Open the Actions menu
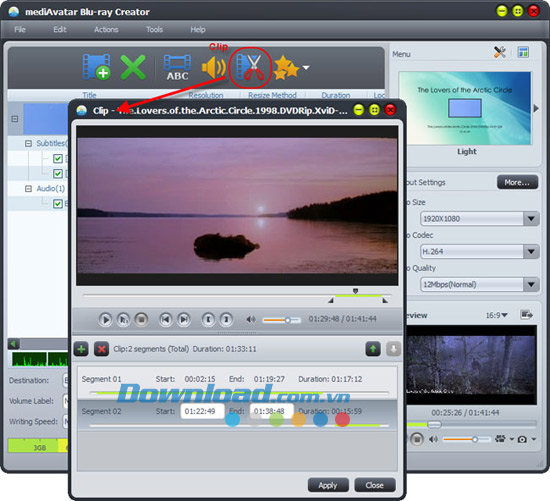This screenshot has height=501, width=550. pyautogui.click(x=106, y=29)
